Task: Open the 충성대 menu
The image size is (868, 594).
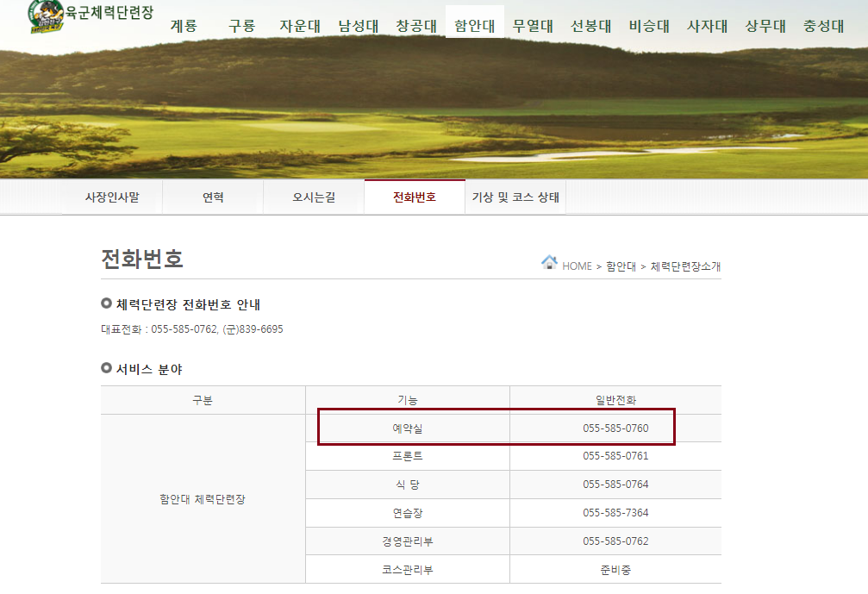Action: click(x=824, y=26)
